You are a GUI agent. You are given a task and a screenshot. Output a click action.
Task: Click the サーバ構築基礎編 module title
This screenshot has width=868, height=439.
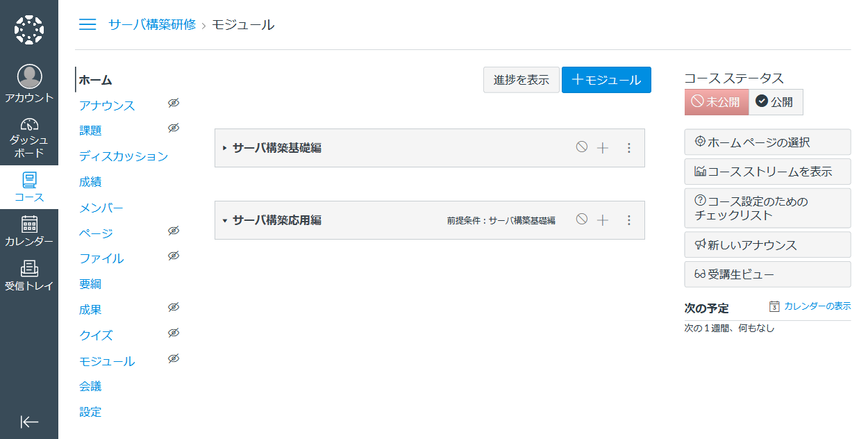tap(276, 148)
